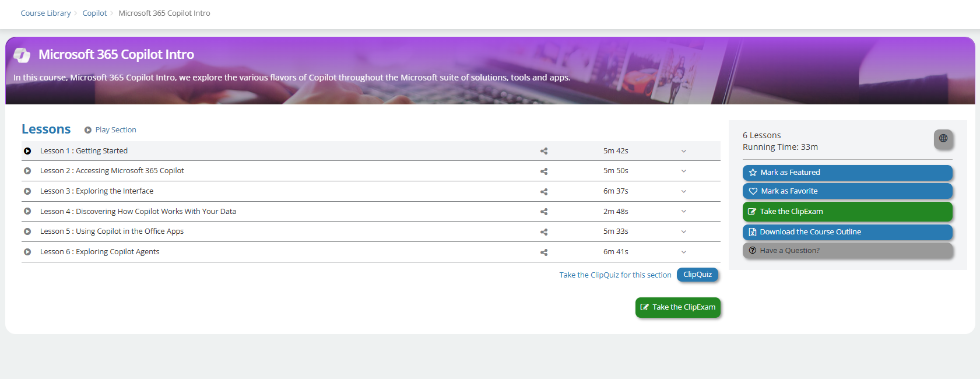Open Lesson 4 : Discovering How Copilot Works
The width and height of the screenshot is (980, 379).
click(138, 212)
